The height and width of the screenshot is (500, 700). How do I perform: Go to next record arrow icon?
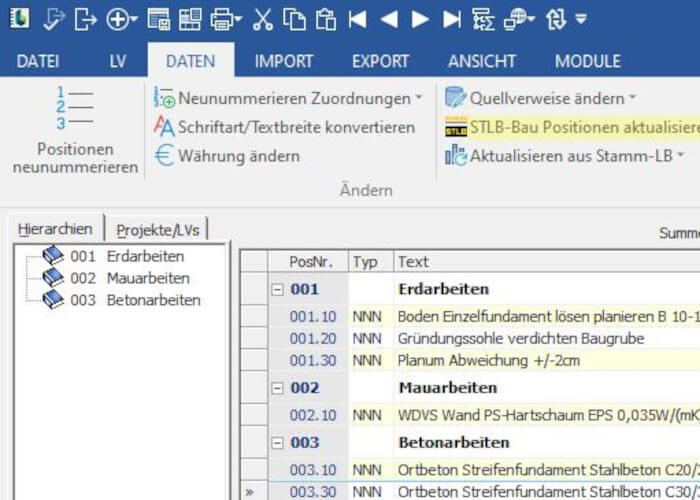pyautogui.click(x=420, y=20)
